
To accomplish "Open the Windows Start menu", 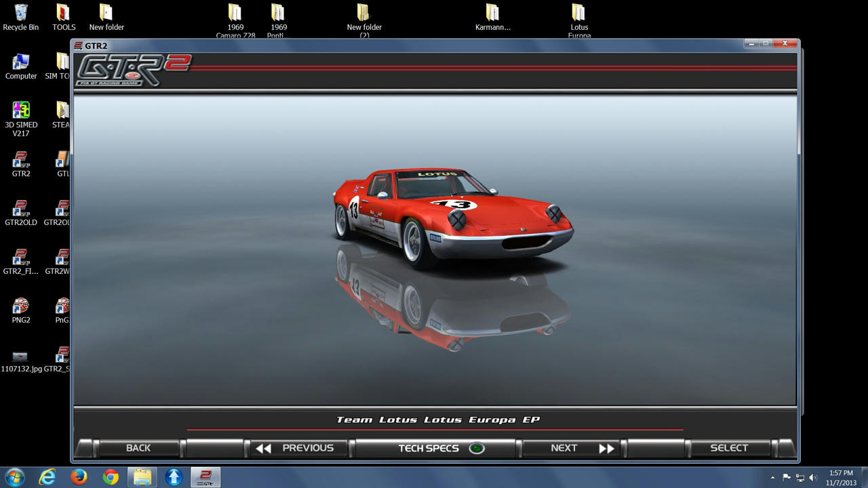I will [x=14, y=477].
